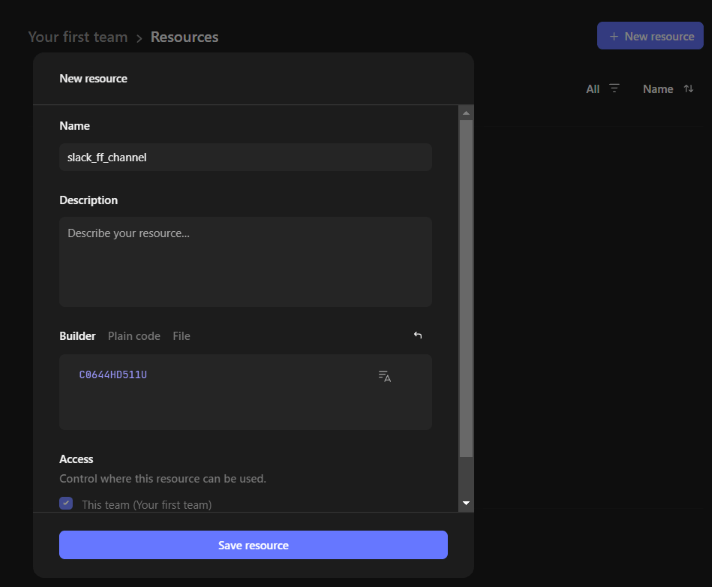Click 'Control where this resource can be used.' text

pyautogui.click(x=163, y=478)
